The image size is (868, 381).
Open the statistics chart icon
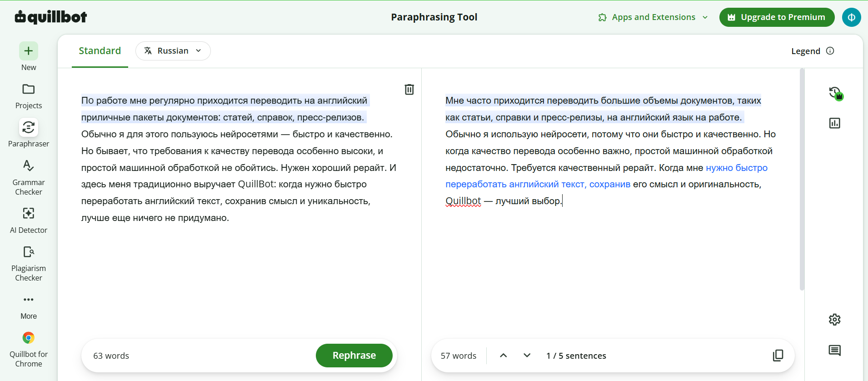click(x=835, y=123)
